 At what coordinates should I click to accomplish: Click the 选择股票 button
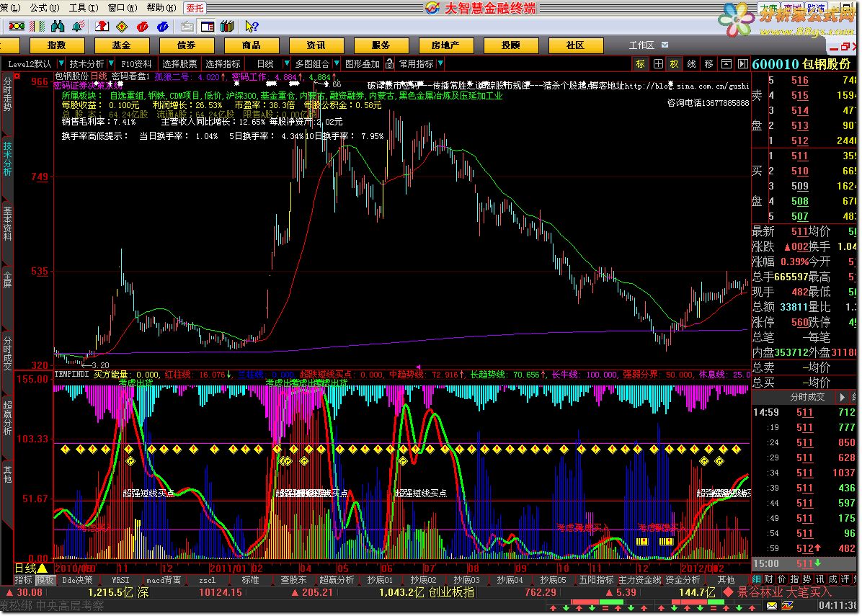(x=179, y=63)
